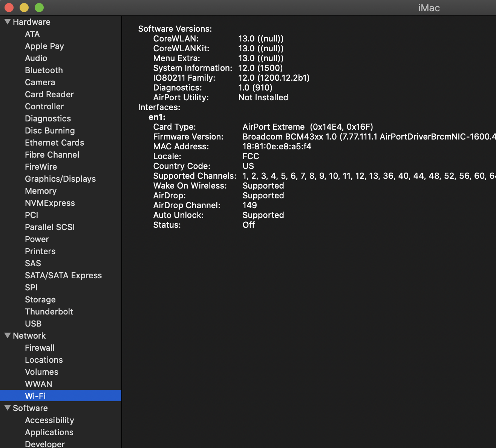Open Thunderbolt hardware details
This screenshot has width=496, height=448.
tap(49, 311)
